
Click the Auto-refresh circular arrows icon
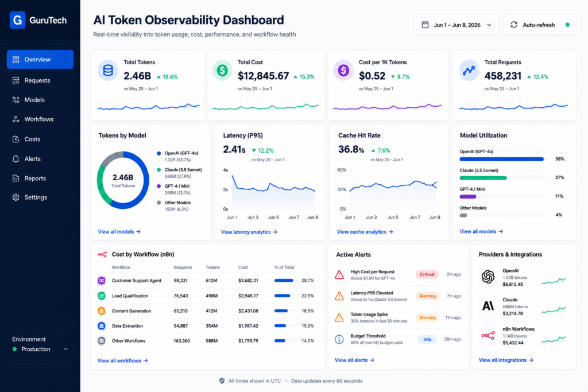click(514, 25)
